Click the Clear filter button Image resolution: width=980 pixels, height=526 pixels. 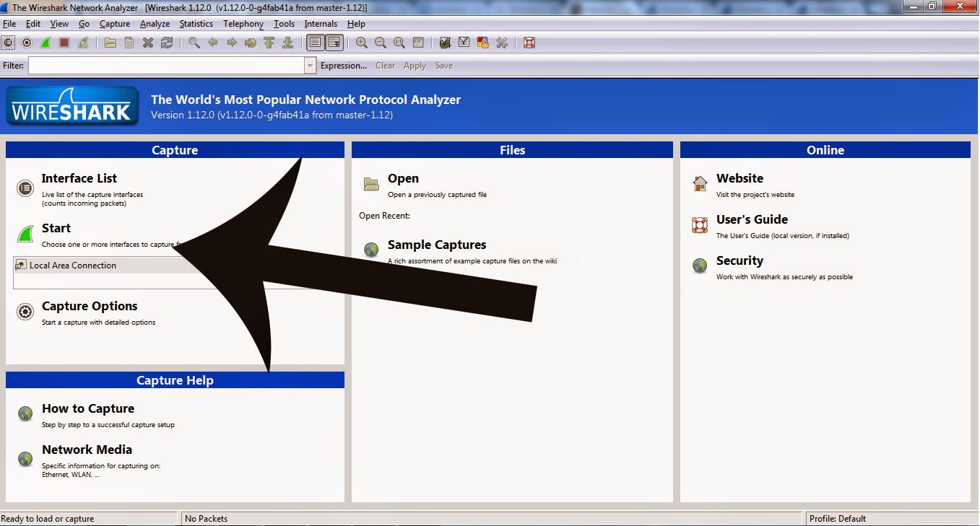click(386, 66)
